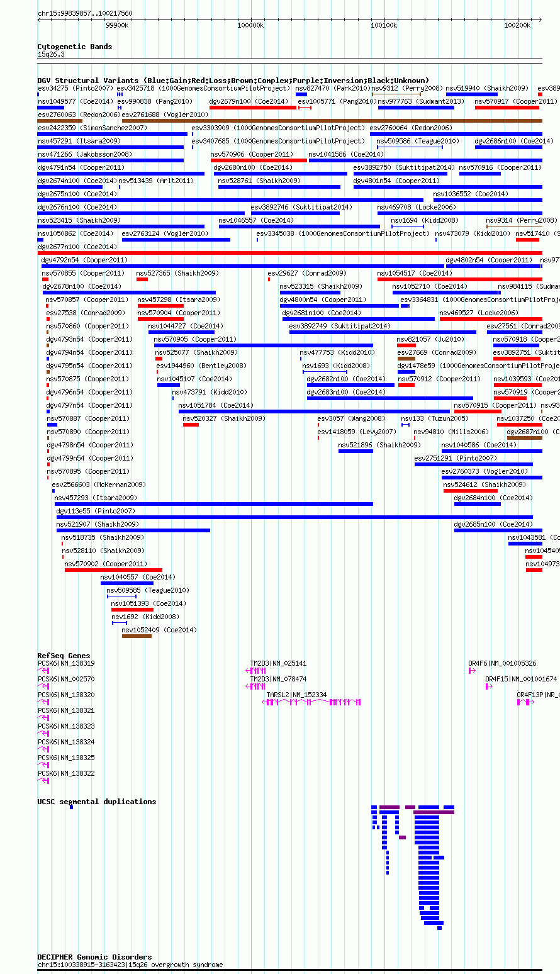Open the TM2D3|NM_078474 transcript label
The width and height of the screenshot is (560, 974).
(x=279, y=679)
